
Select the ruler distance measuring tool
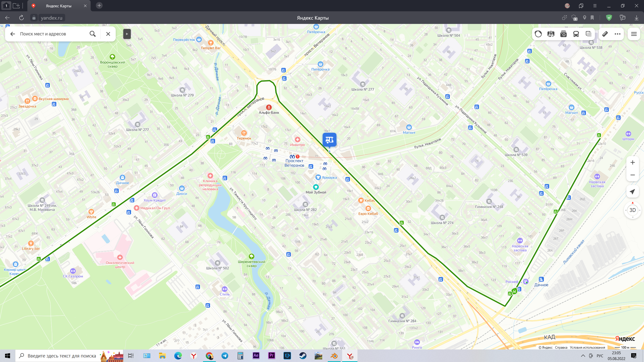[605, 34]
